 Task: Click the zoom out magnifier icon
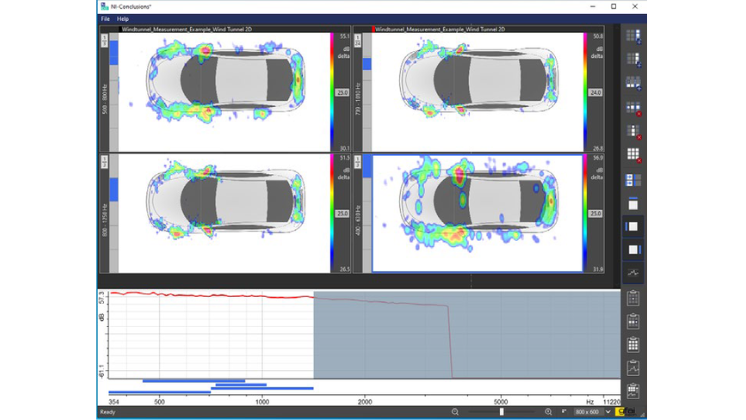455,412
